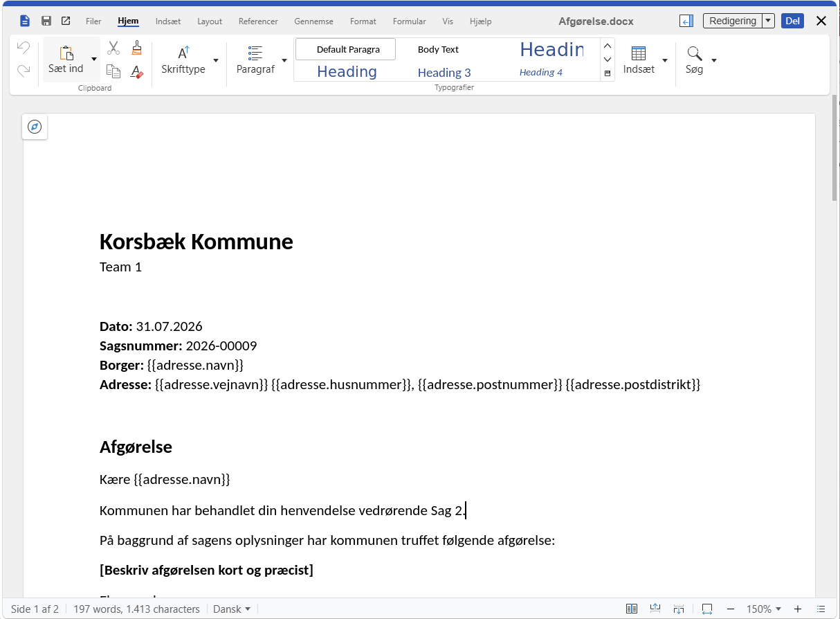Screen dimensions: 840x619
Task: Expand the Paragraf dropdown arrow
Action: (284, 60)
